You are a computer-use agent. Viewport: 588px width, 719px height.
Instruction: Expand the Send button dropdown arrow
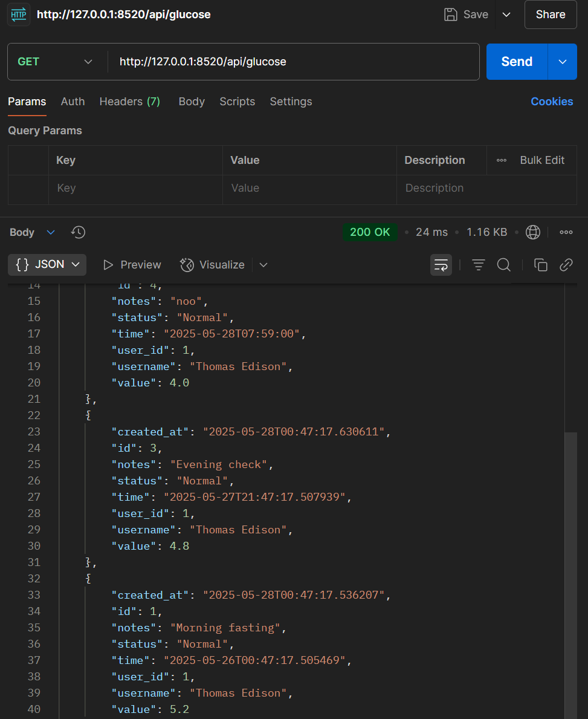tap(563, 62)
